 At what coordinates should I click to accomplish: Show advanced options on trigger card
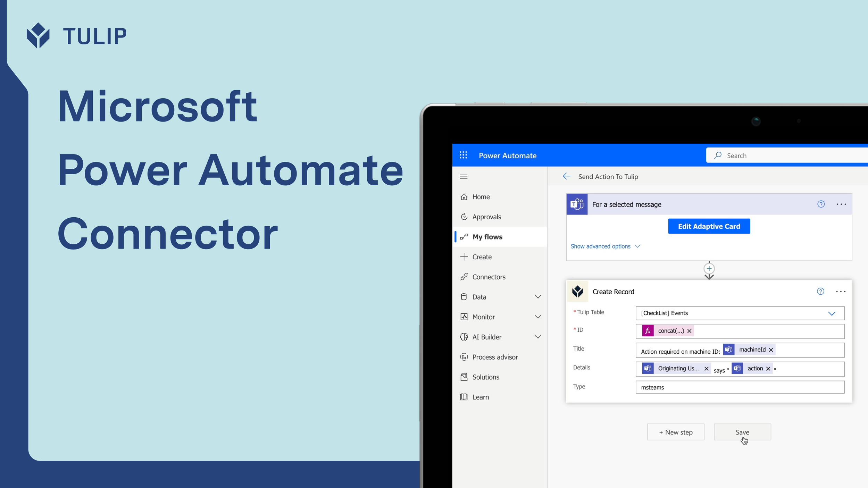tap(605, 246)
